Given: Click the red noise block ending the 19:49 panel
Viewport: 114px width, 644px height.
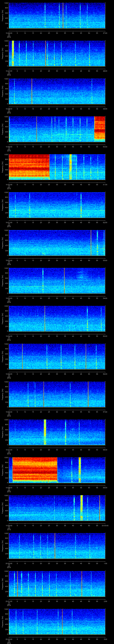Looking at the screenshot, I should point(100,128).
